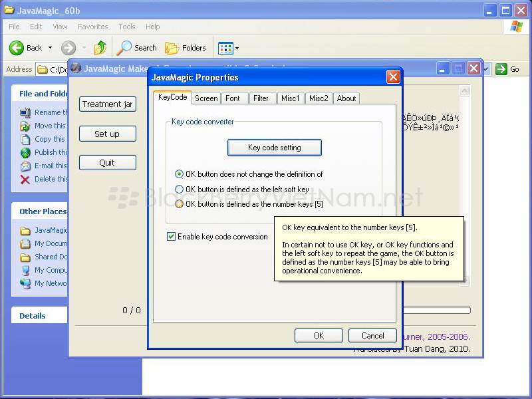Open the Forward history dropdown arrow

[84, 48]
